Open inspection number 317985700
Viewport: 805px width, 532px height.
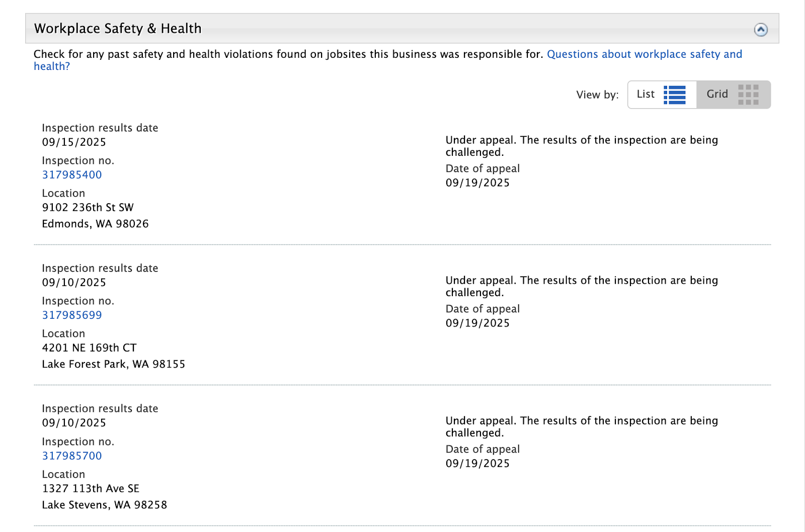72,456
